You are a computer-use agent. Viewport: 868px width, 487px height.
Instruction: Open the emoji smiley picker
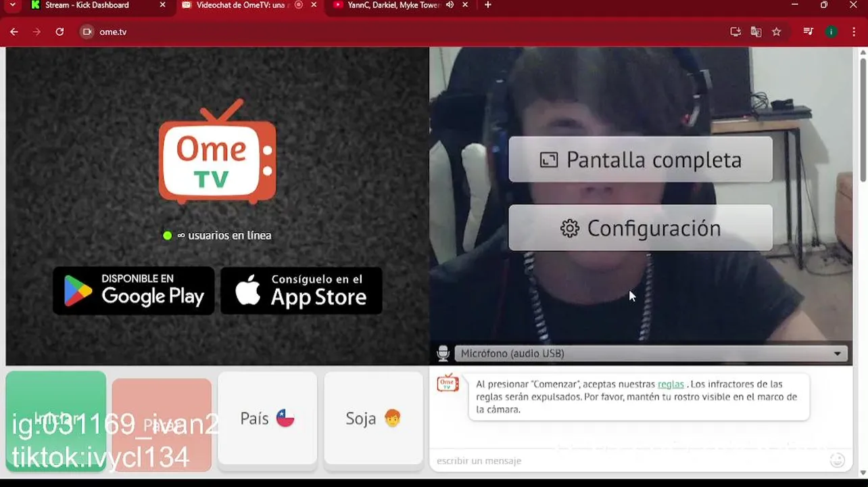838,461
